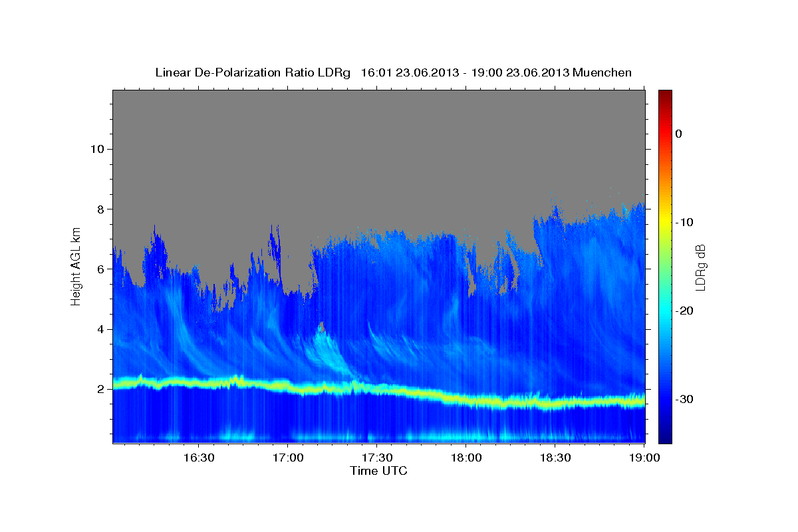
Task: Click the 18:30 time tick label
Action: [x=555, y=458]
